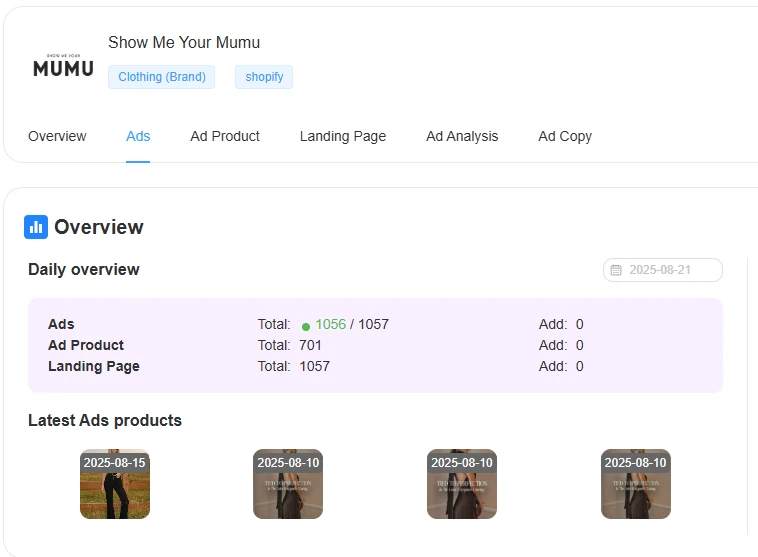Select the Ads tab
The image size is (758, 557).
138,136
